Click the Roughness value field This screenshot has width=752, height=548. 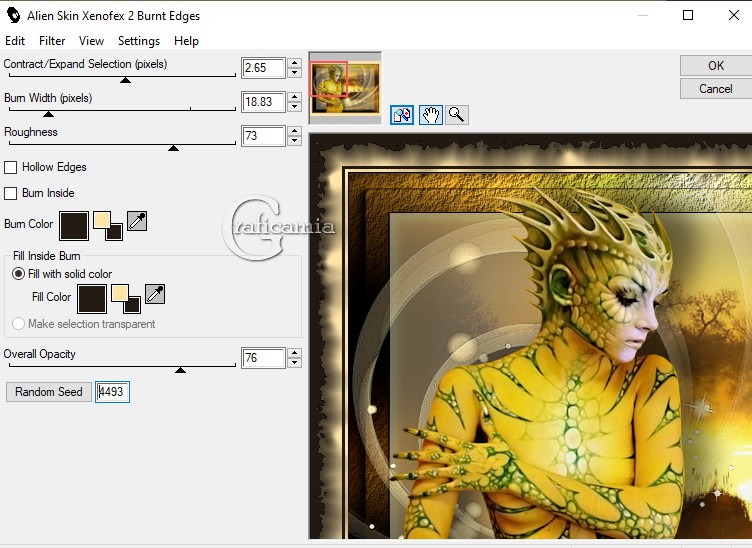coord(263,136)
